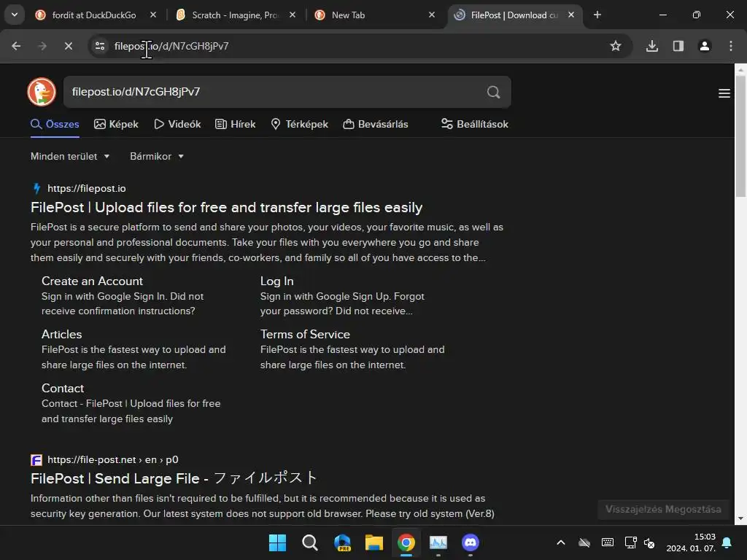Open the 'Contact' sitelink
The image size is (747, 560).
[x=63, y=388]
